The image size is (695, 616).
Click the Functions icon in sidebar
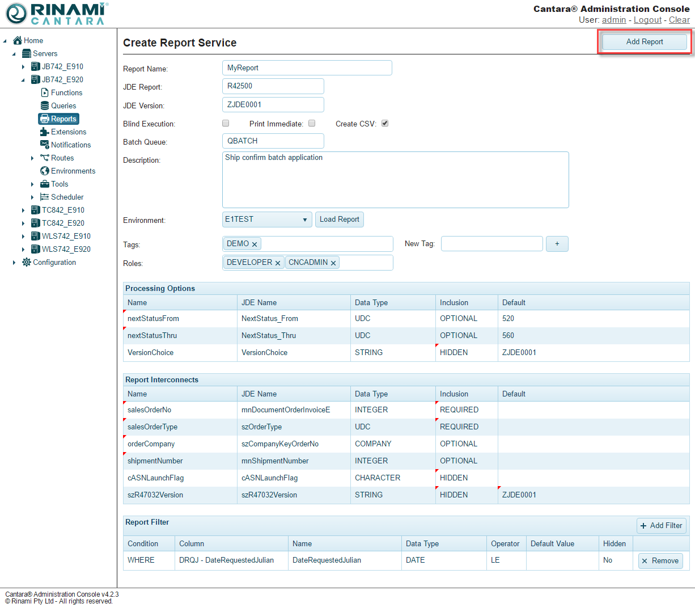(45, 92)
